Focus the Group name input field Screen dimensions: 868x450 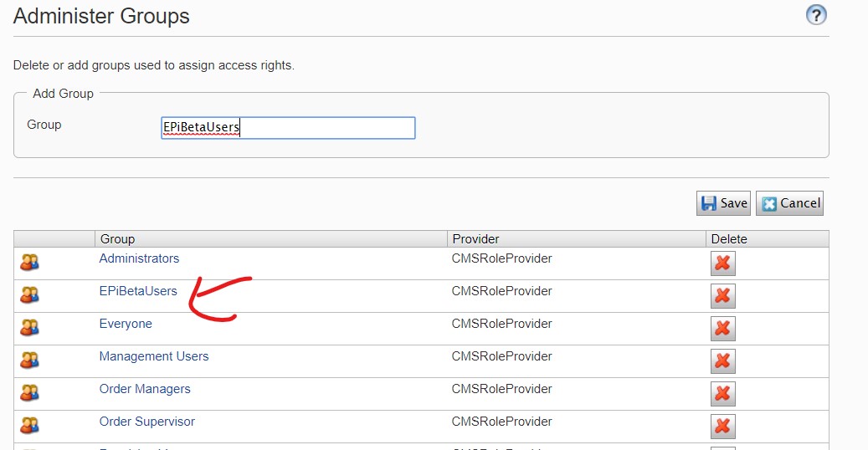pyautogui.click(x=288, y=128)
